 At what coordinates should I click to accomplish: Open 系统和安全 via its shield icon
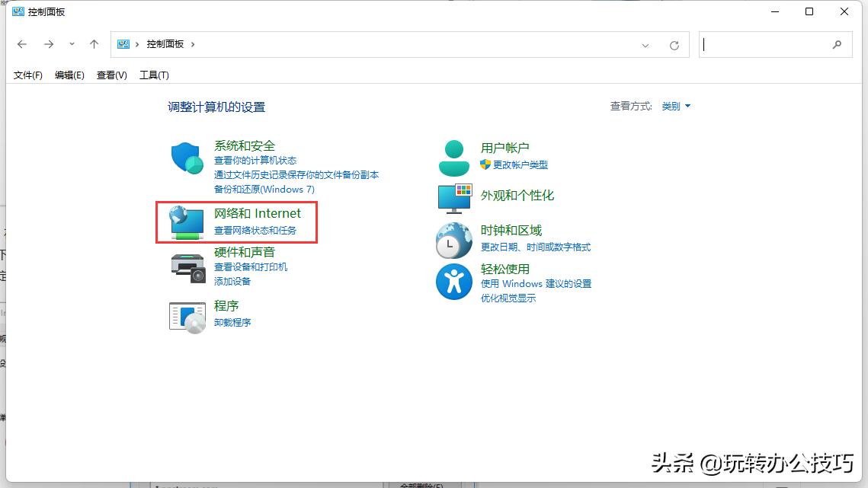[187, 157]
